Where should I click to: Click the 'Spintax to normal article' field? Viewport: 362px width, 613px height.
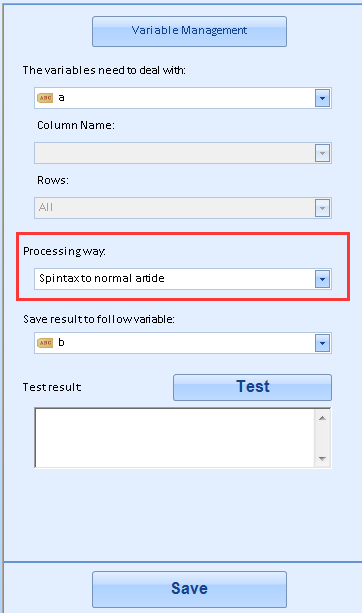coord(183,279)
